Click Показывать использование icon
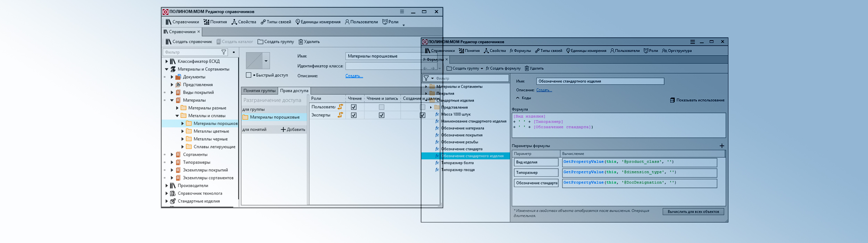Image resolution: width=868 pixels, height=243 pixels. (x=672, y=100)
